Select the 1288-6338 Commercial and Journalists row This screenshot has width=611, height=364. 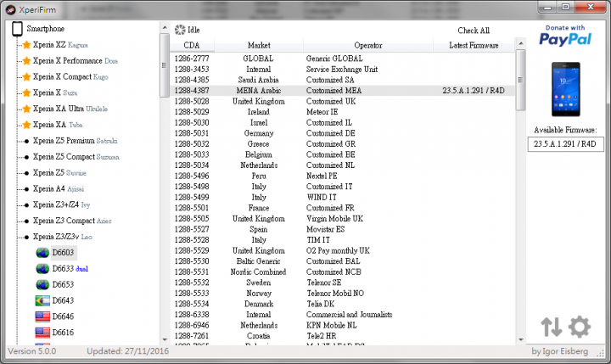pyautogui.click(x=343, y=315)
